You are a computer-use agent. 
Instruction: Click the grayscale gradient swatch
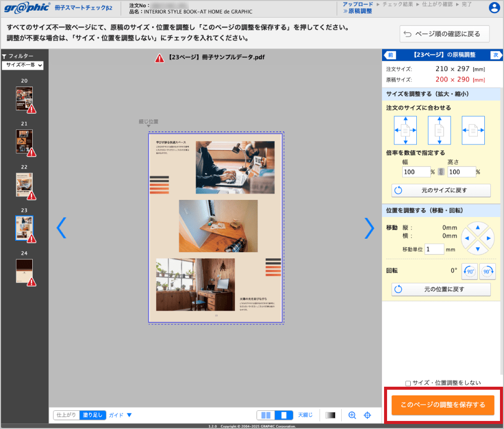330,415
